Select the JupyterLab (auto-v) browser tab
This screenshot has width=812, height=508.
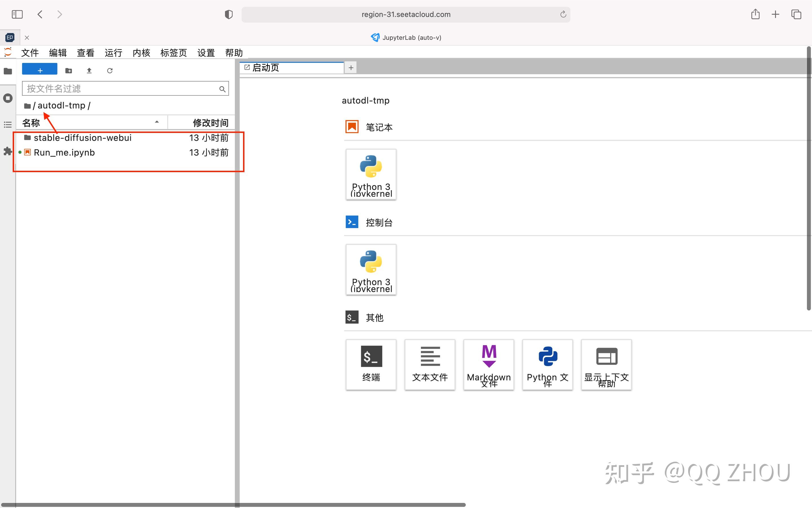coord(406,37)
